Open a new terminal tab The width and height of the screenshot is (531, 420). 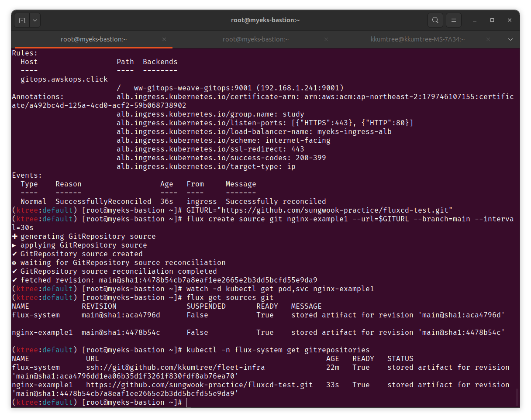click(22, 20)
